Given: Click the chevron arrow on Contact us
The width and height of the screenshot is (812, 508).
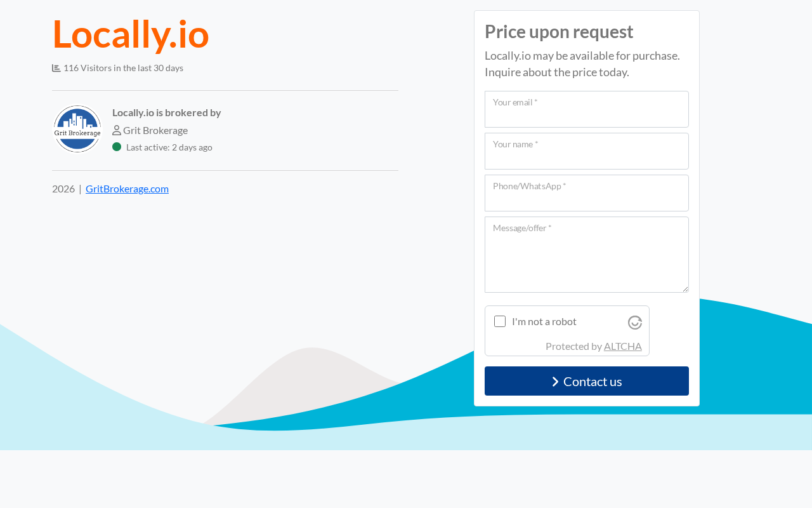Looking at the screenshot, I should pyautogui.click(x=555, y=382).
